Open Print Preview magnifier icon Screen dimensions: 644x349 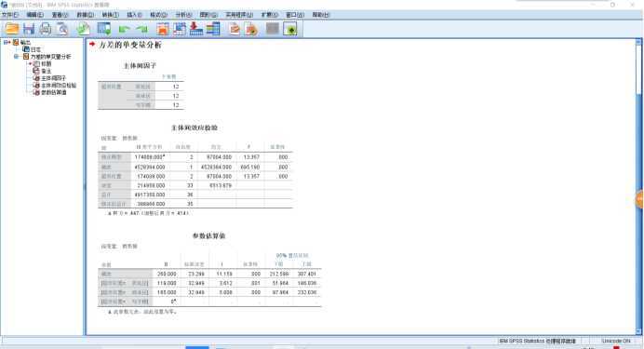pyautogui.click(x=62, y=29)
